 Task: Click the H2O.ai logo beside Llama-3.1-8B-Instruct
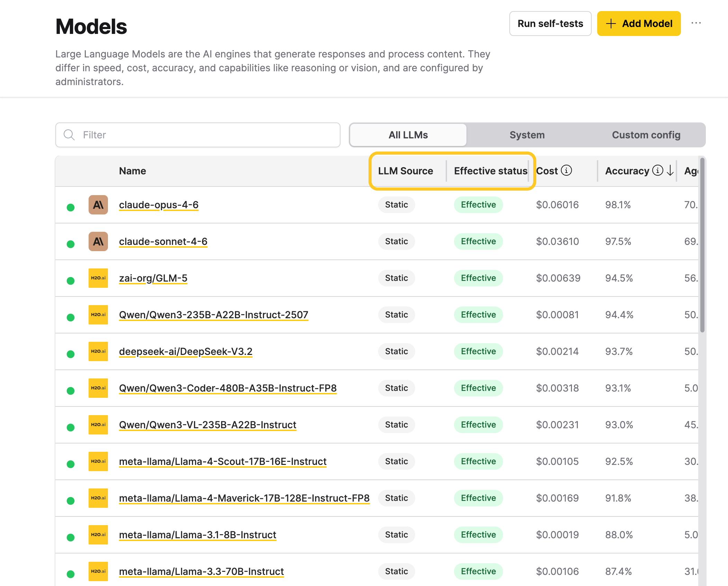click(x=98, y=535)
